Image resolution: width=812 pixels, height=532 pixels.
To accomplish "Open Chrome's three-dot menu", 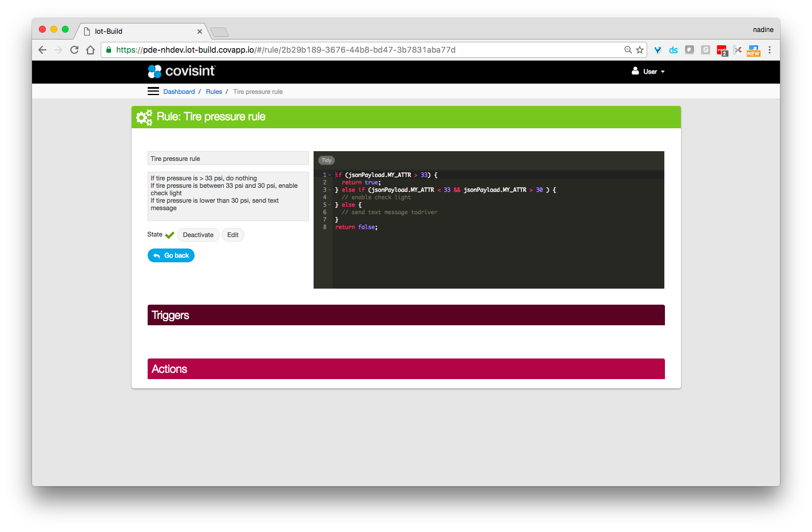I will 770,50.
